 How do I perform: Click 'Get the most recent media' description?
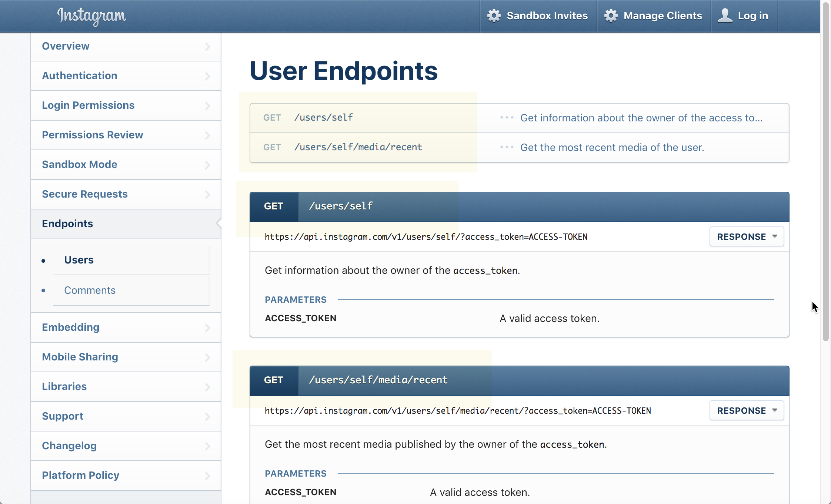(612, 147)
